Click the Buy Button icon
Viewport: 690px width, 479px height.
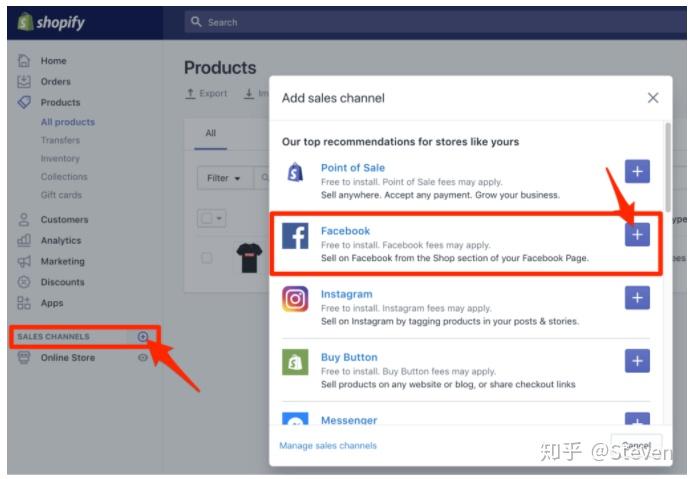coord(295,362)
